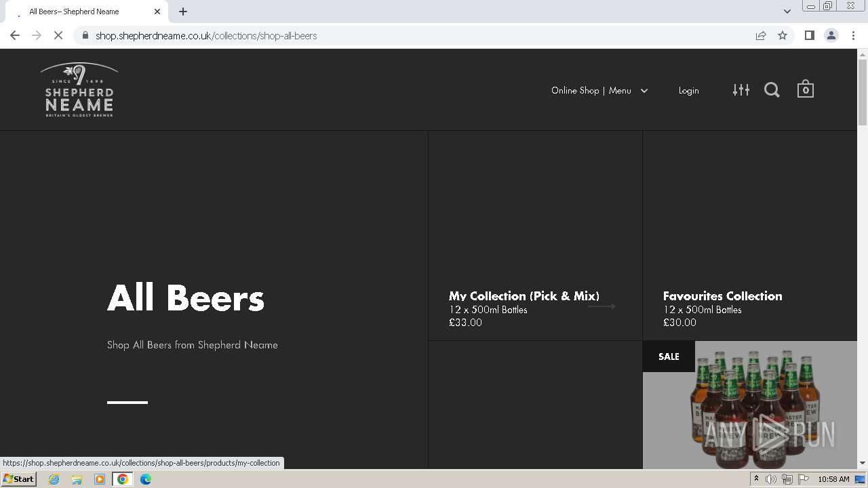
Task: Open the filter sliders icon
Action: (741, 89)
